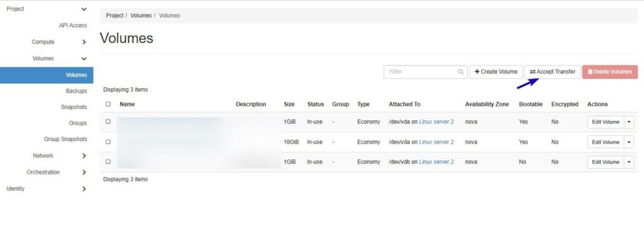The image size is (644, 245).
Task: Click Project in the breadcrumb
Action: pos(114,16)
